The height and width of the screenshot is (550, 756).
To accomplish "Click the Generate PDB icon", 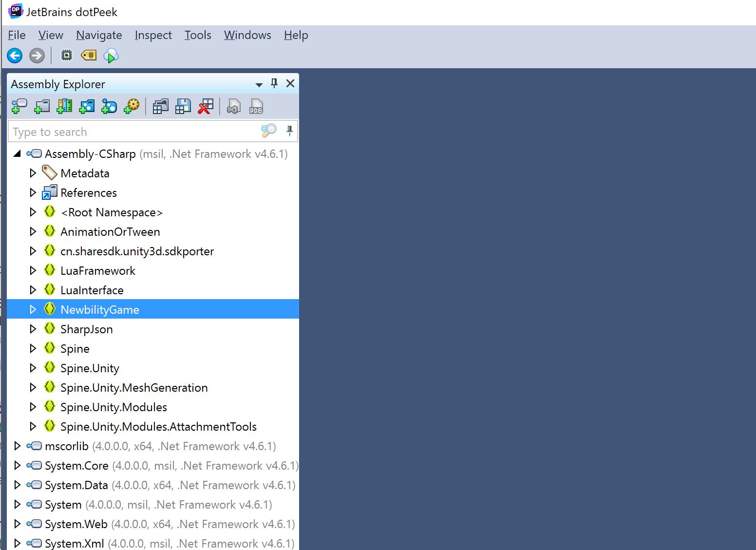I will pos(256,106).
